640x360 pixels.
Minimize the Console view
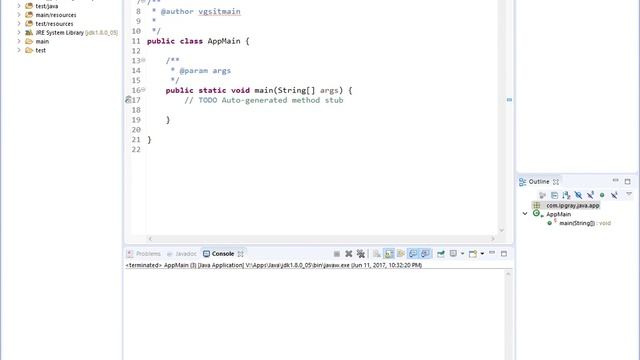click(492, 253)
